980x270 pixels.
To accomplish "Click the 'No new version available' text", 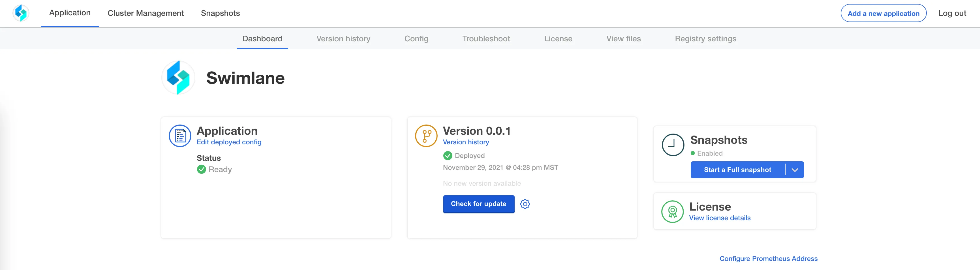I will (x=482, y=183).
